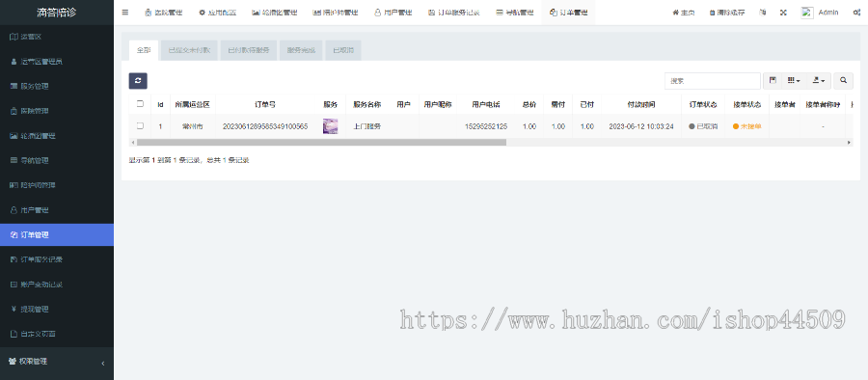868x380 pixels.
Task: Open the settings gears icon in the top bar
Action: [856, 13]
